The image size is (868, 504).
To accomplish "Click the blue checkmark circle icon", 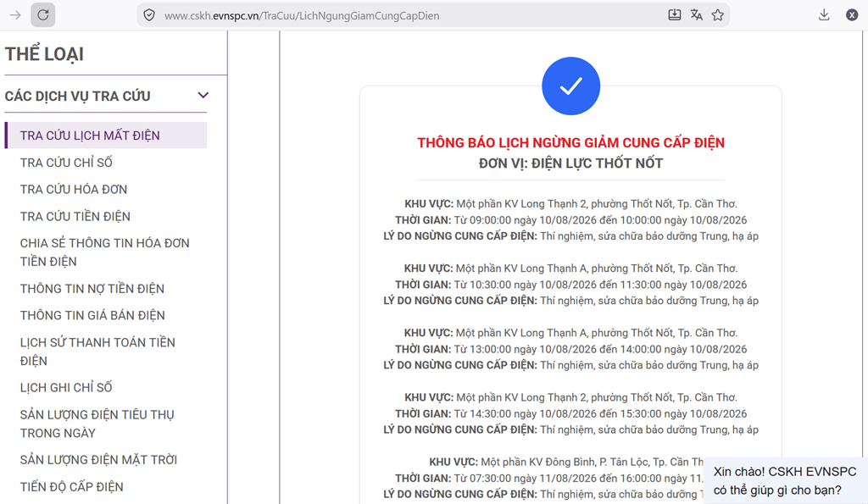I will [x=570, y=86].
